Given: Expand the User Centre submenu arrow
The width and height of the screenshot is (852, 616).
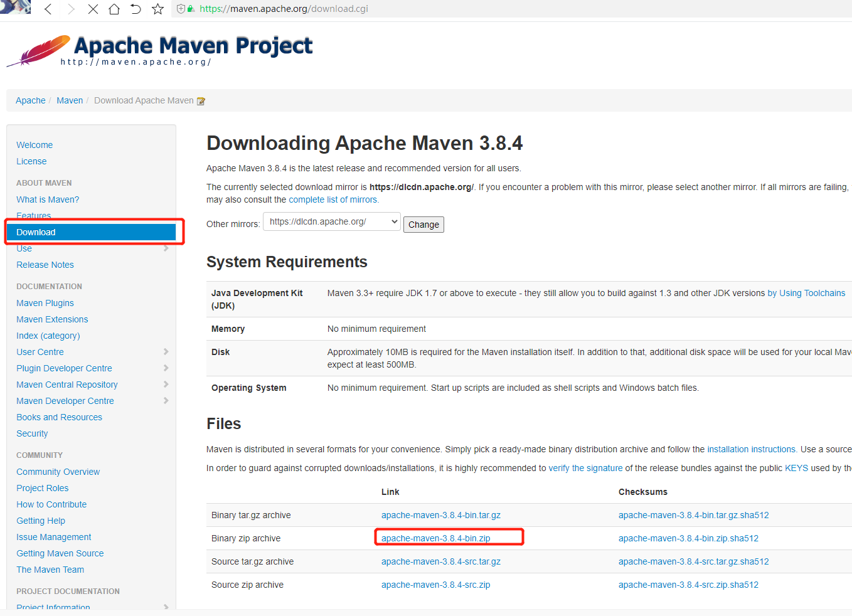Looking at the screenshot, I should (x=166, y=352).
